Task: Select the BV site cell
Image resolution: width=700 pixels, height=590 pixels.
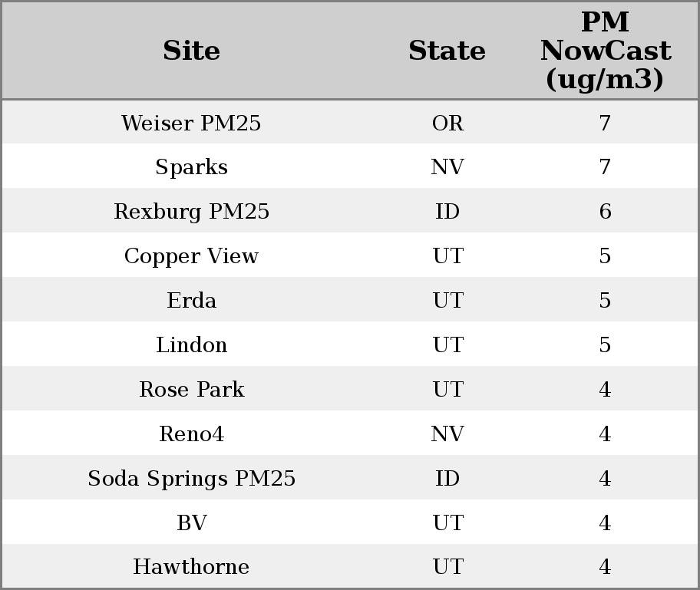Action: [191, 523]
